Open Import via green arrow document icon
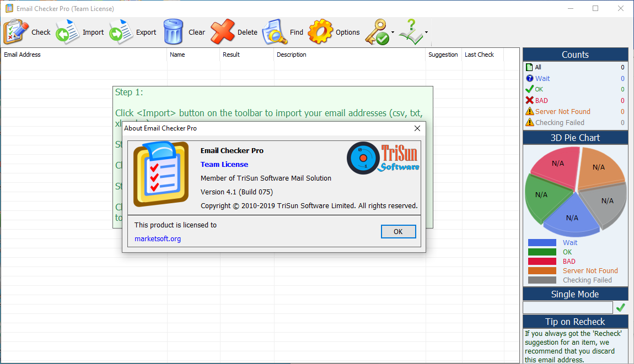The height and width of the screenshot is (364, 634). (67, 31)
